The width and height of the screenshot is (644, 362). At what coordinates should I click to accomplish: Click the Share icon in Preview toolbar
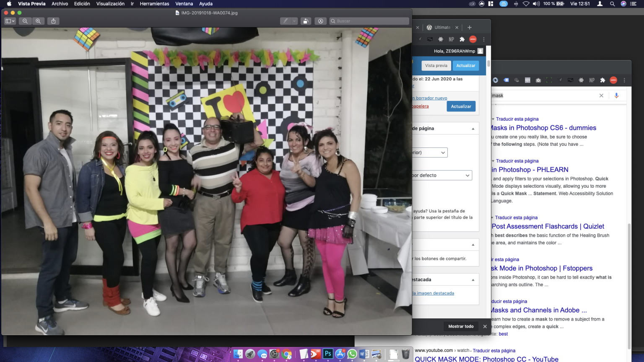[53, 21]
